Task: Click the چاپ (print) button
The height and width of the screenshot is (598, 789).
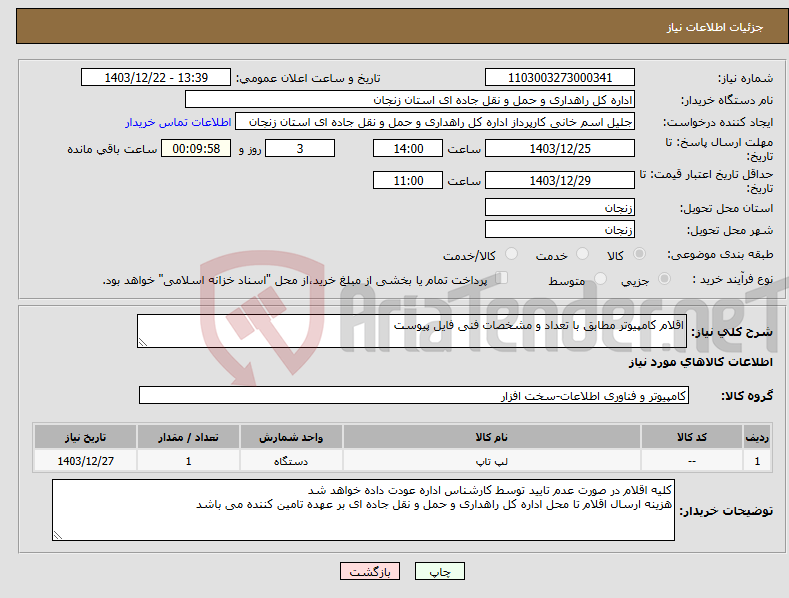Action: [x=440, y=571]
